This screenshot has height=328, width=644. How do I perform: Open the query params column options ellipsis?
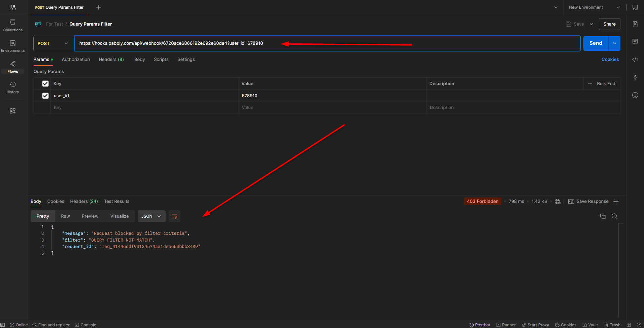click(x=589, y=84)
